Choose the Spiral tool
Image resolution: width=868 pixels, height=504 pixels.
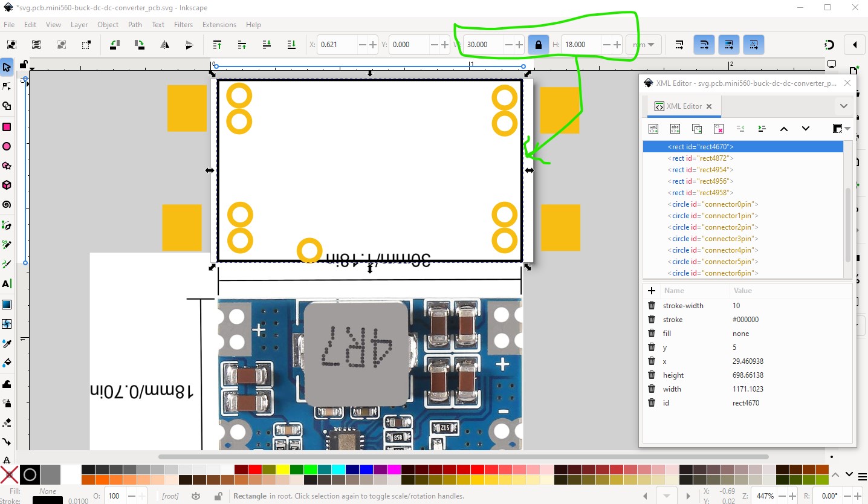click(7, 204)
